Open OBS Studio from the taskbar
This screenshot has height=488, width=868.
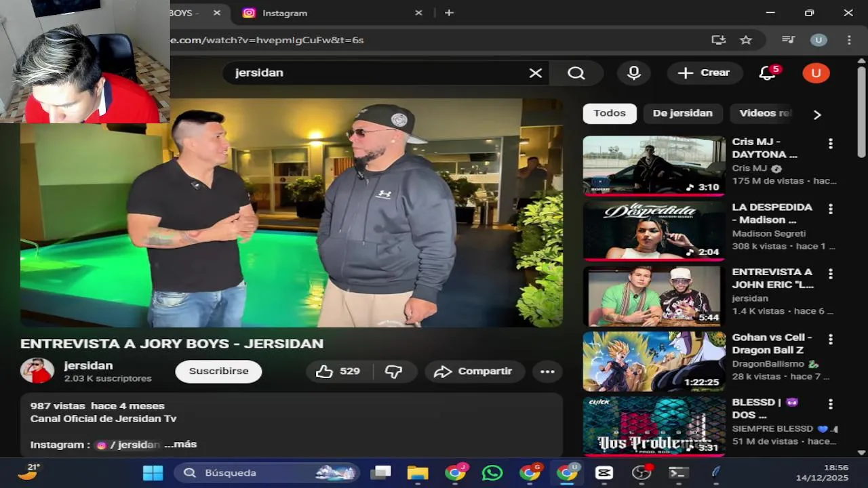[x=641, y=472]
